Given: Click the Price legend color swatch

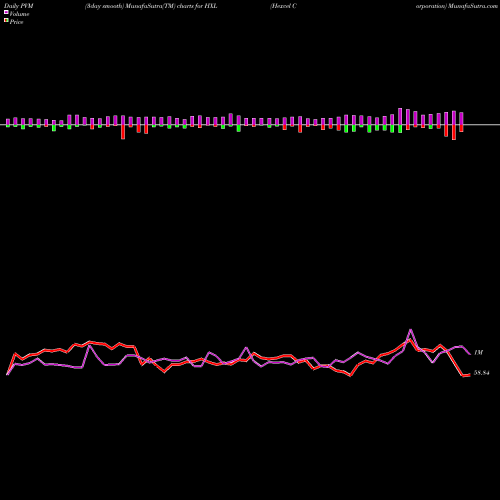Looking at the screenshot, I should tap(6, 21).
